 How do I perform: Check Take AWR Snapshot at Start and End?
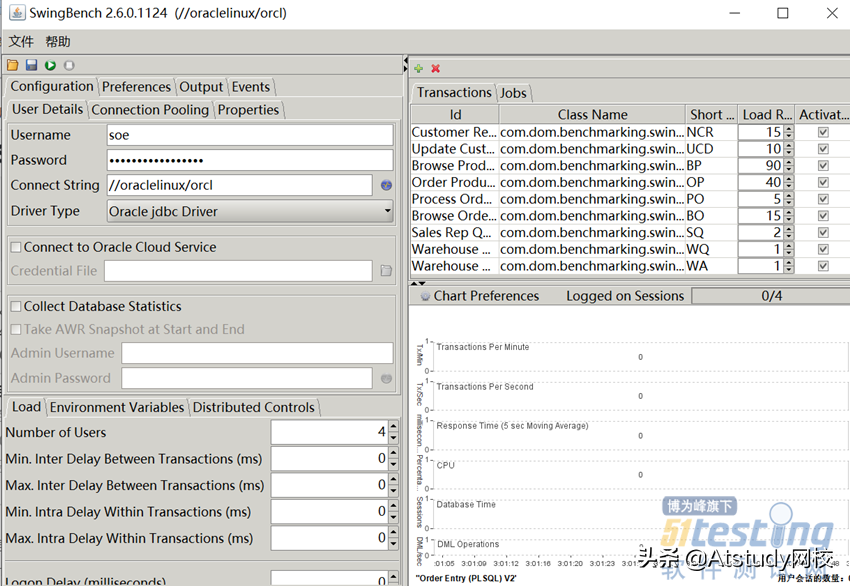point(16,330)
